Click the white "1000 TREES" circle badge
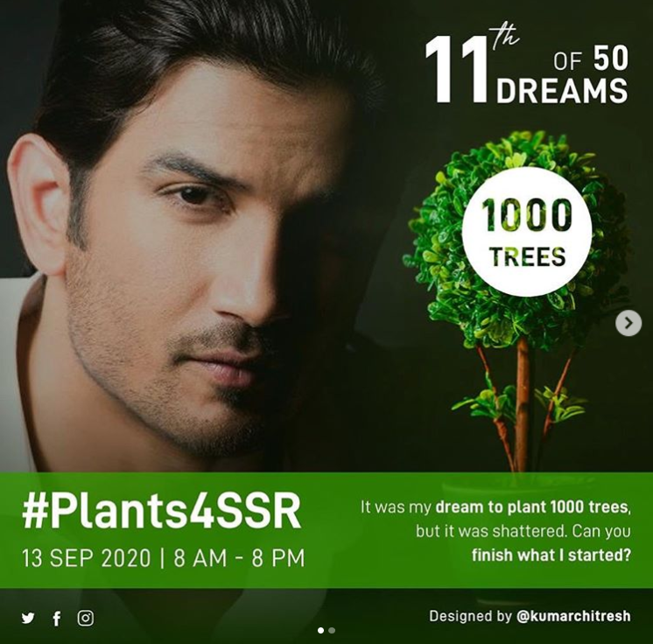The width and height of the screenshot is (653, 644). coord(526,232)
